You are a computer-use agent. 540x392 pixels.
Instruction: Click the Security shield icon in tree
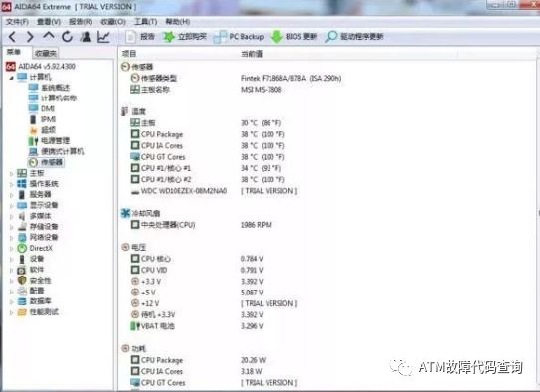(22, 280)
